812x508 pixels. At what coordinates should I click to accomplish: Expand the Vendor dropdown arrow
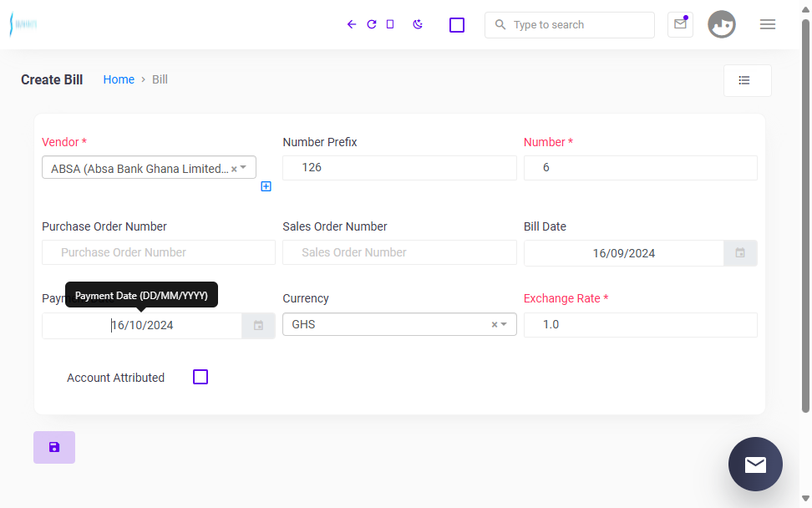tap(243, 167)
